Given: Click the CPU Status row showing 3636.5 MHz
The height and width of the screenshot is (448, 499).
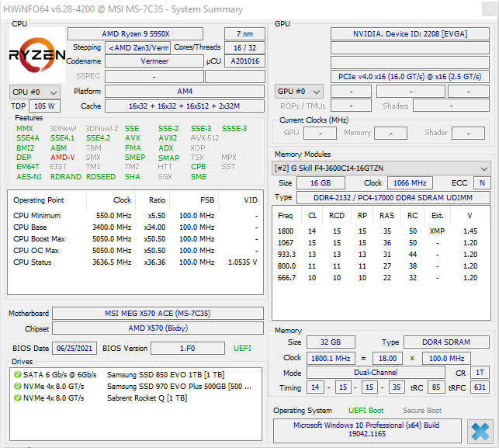Looking at the screenshot, I should (x=135, y=262).
